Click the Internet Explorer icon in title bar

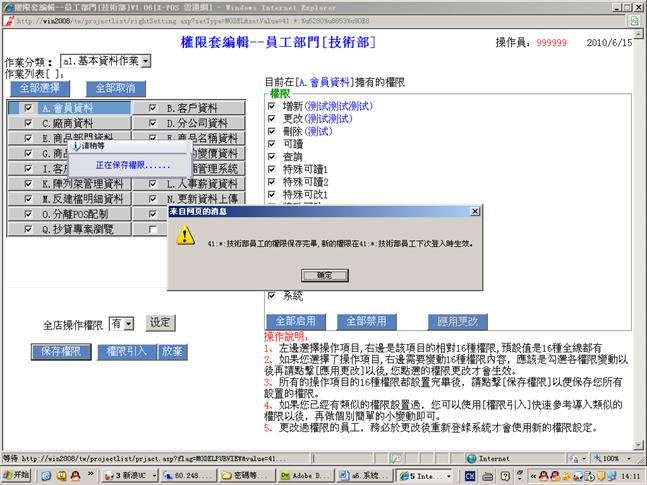click(8, 7)
